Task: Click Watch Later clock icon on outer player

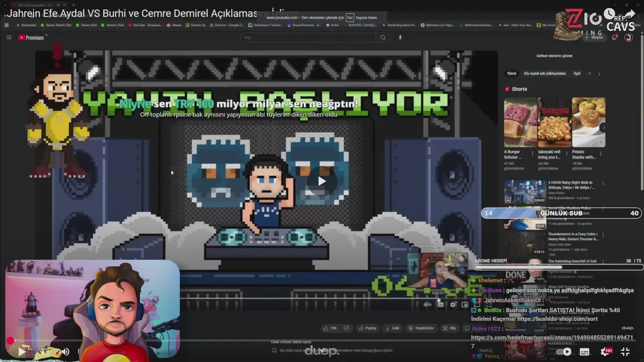Action: 609,14
